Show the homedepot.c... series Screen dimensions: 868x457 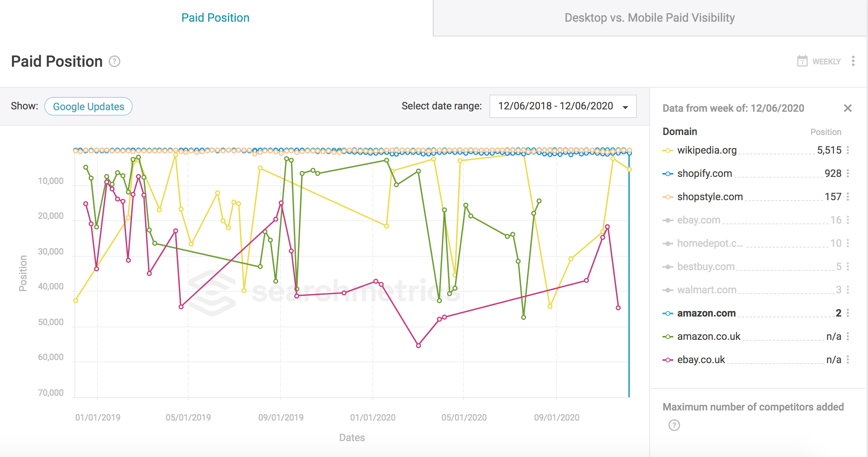click(710, 243)
